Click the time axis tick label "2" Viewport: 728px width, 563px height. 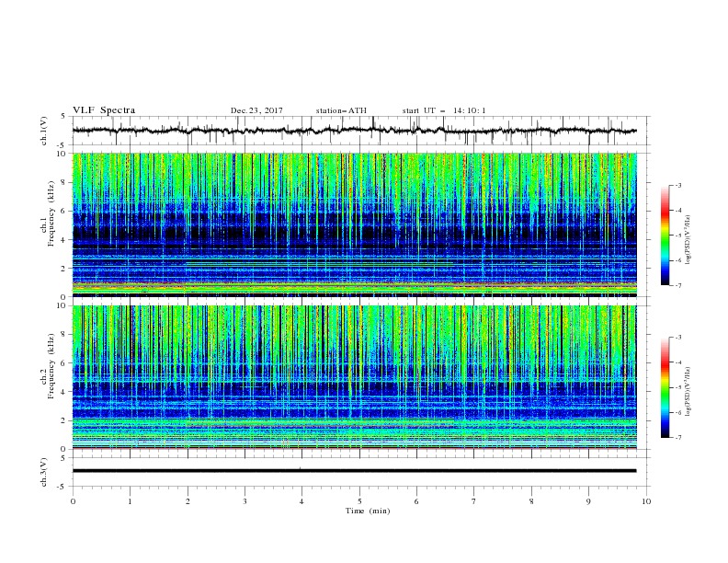tap(188, 501)
